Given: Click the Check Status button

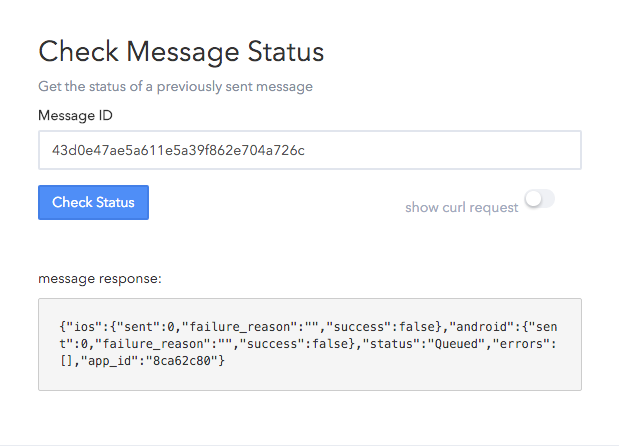Looking at the screenshot, I should pos(94,202).
